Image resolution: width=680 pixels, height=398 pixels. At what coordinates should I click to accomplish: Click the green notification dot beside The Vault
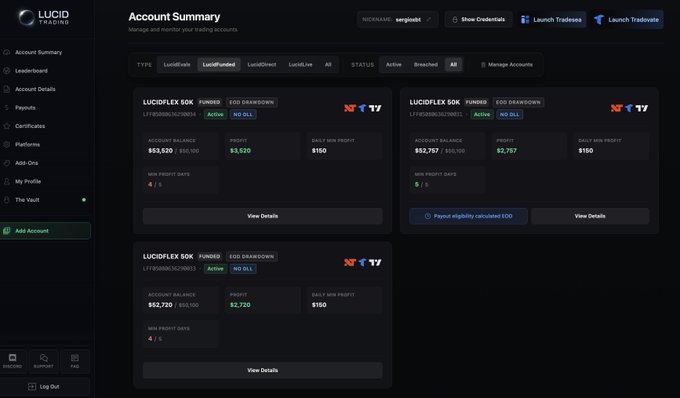pos(84,200)
